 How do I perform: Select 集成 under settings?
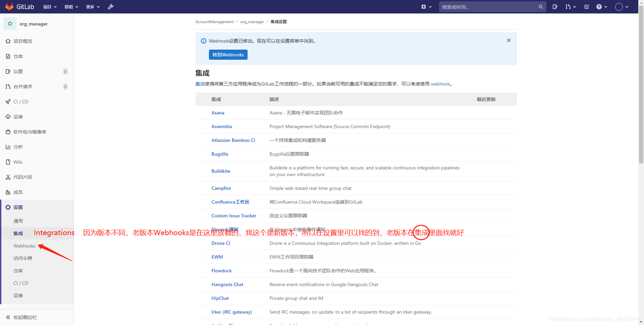tap(18, 233)
